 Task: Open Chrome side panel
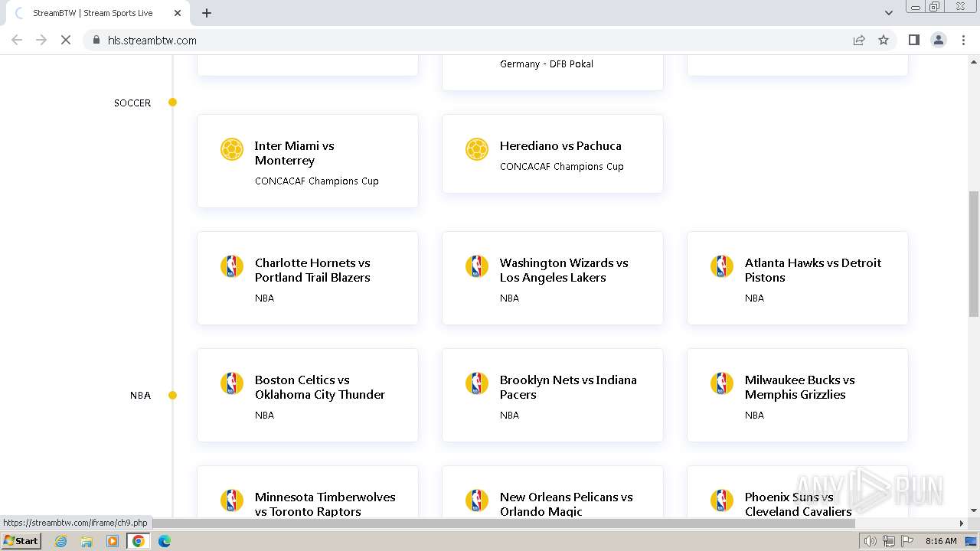pos(913,40)
